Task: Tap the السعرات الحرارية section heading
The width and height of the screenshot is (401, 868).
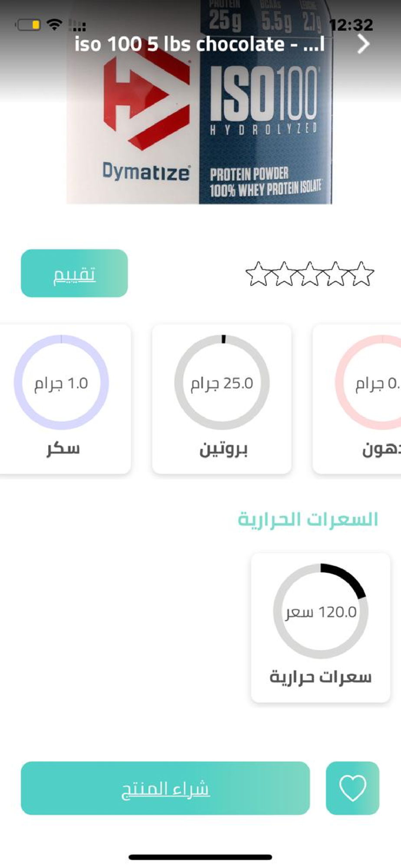Action: [x=308, y=519]
